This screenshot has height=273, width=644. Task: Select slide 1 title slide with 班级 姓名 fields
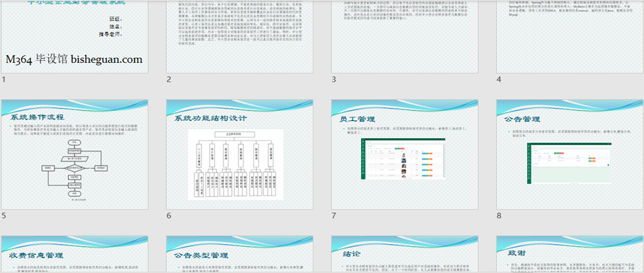pos(75,36)
